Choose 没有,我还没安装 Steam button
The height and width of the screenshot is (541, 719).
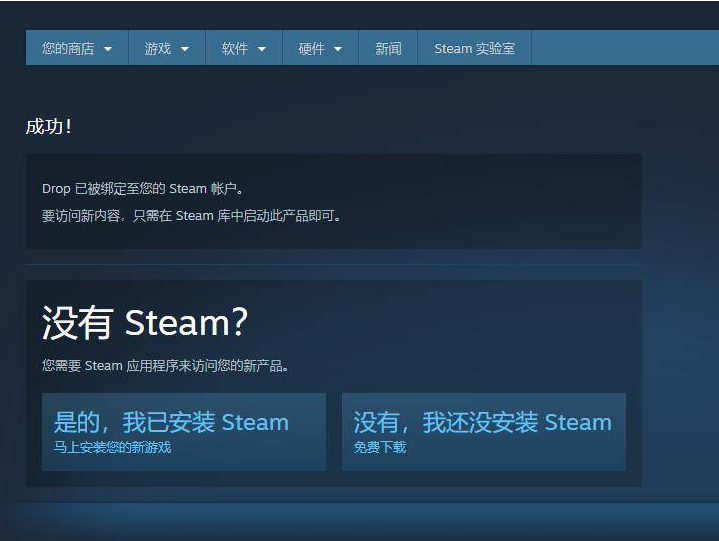coord(484,431)
